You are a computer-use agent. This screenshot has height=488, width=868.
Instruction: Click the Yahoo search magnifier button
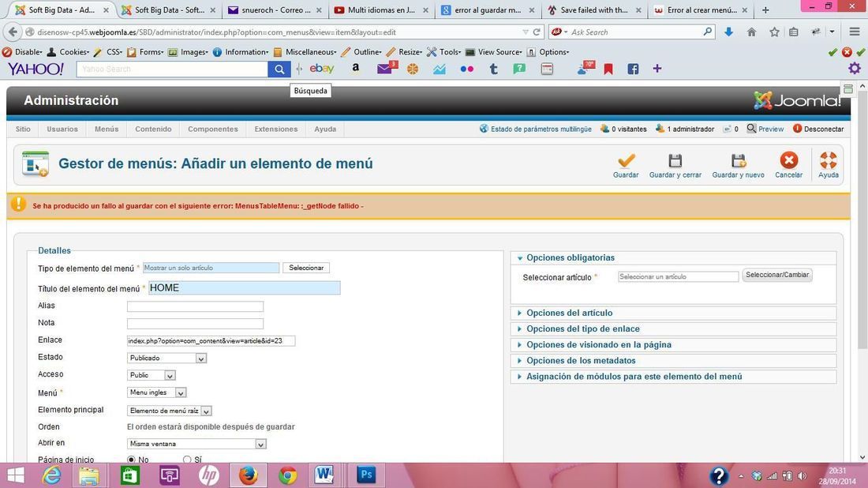(279, 69)
